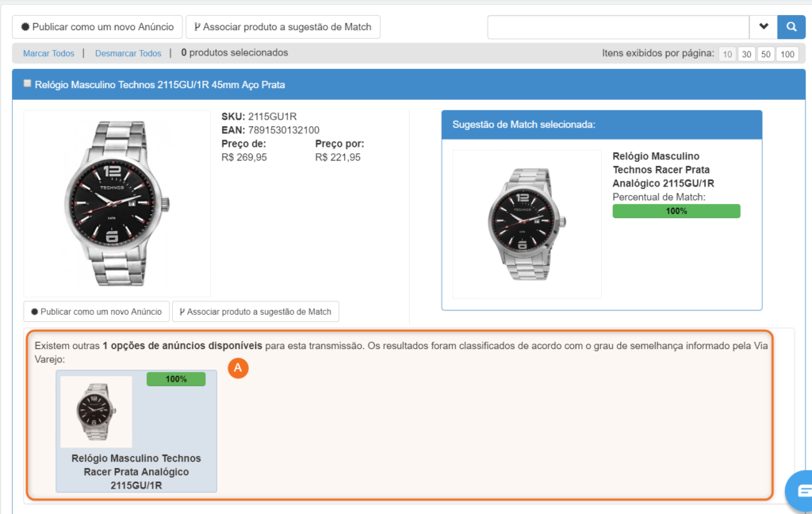Click the Marcar Todos link
The width and height of the screenshot is (812, 514).
(x=48, y=53)
